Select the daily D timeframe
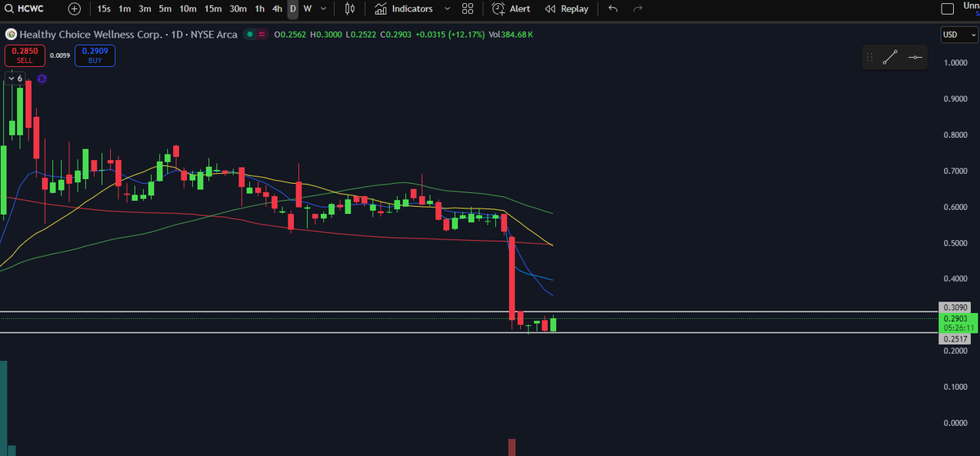 tap(292, 9)
